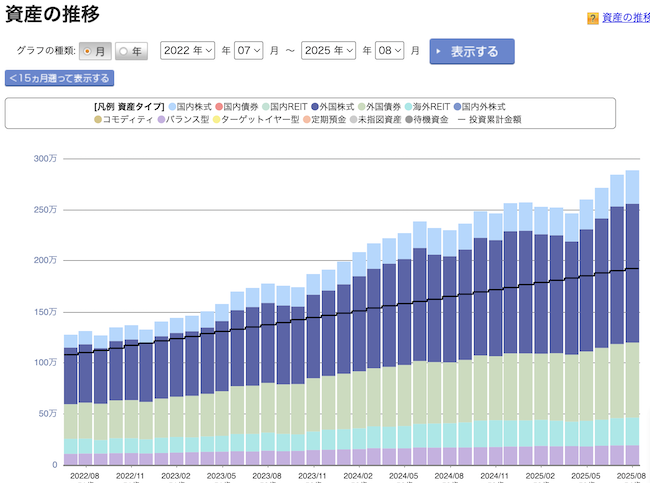
Task: Click the <15ヵ月遡って表示する button
Action: (x=59, y=78)
